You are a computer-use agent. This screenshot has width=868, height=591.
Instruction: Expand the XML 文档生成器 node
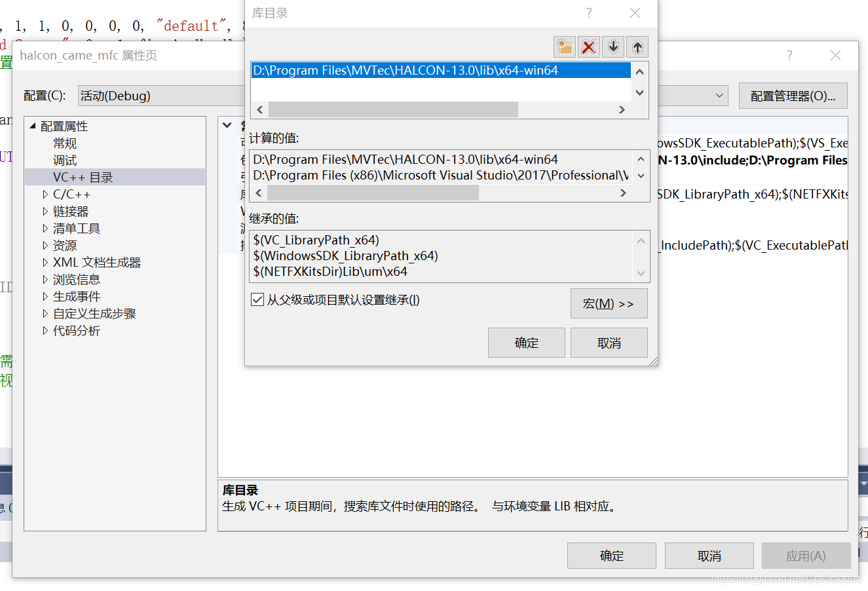[x=45, y=263]
